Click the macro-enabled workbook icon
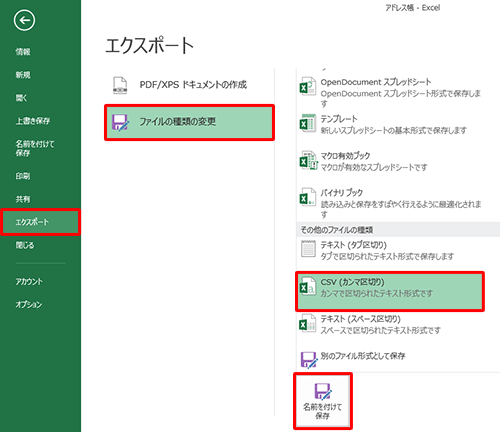The image size is (500, 432). point(308,160)
